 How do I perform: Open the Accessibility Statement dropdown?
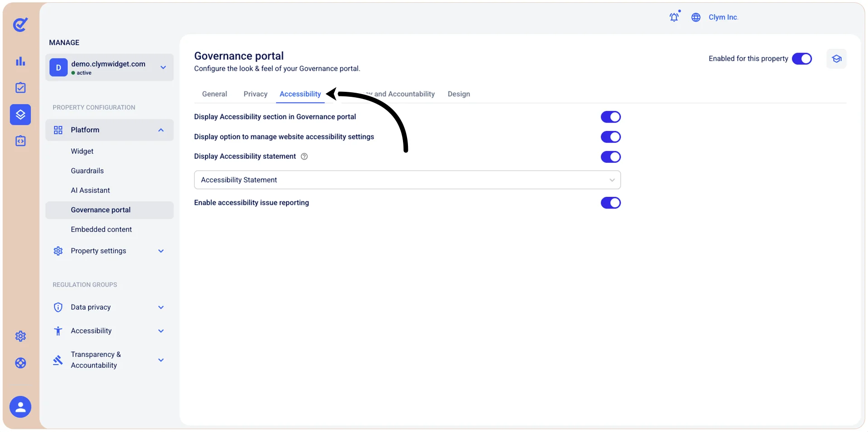(x=407, y=180)
